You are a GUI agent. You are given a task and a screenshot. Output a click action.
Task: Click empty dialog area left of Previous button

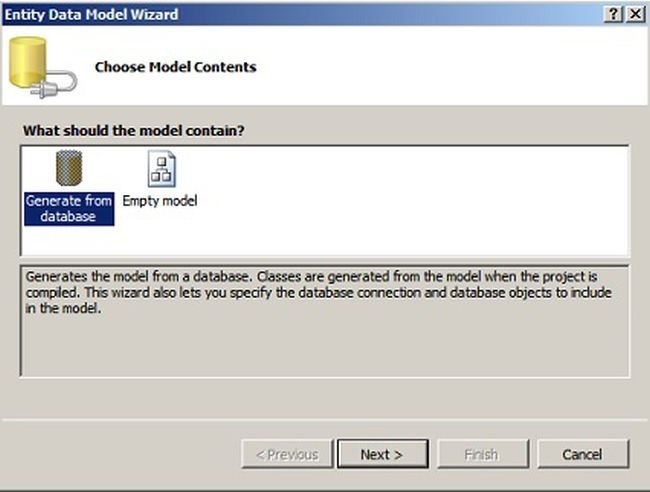[120, 454]
